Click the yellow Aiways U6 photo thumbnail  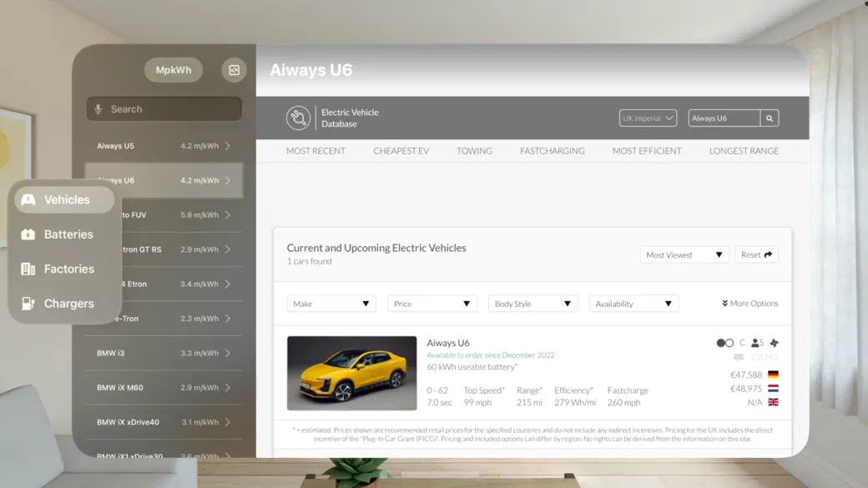click(x=351, y=370)
